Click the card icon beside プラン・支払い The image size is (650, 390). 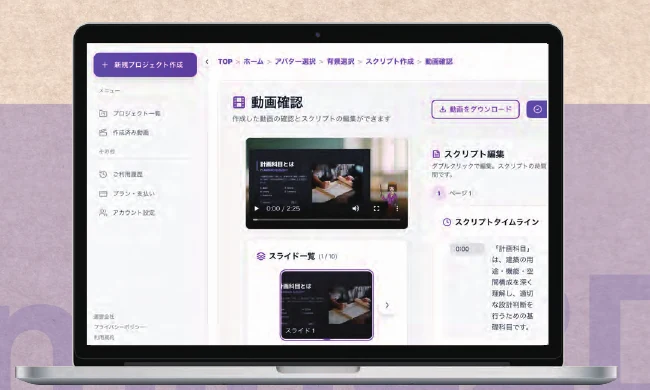pos(103,194)
